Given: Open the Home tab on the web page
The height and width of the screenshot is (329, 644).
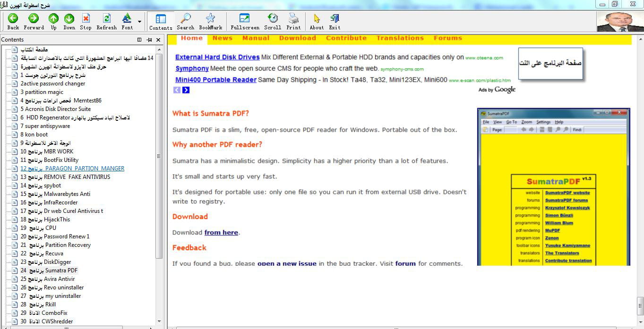Looking at the screenshot, I should click(x=192, y=38).
